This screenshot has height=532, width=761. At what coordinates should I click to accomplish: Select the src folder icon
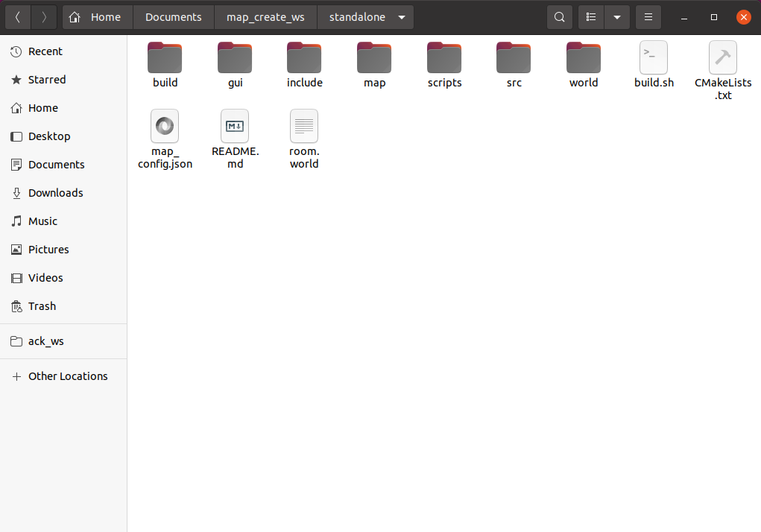tap(514, 57)
